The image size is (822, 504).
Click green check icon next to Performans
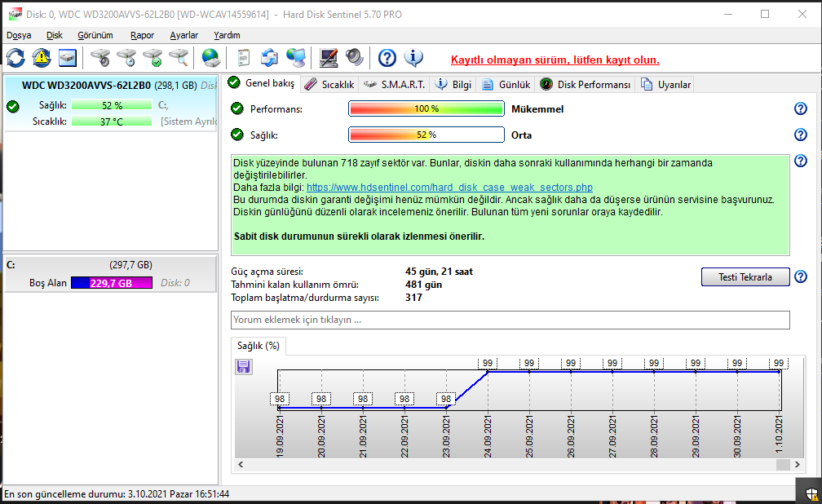237,108
